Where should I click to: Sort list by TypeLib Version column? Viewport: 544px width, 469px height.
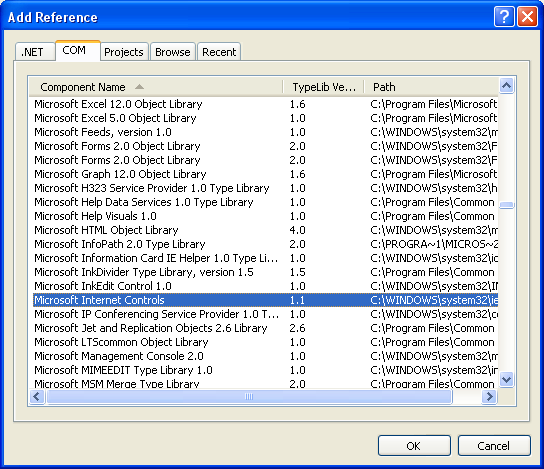tap(324, 87)
